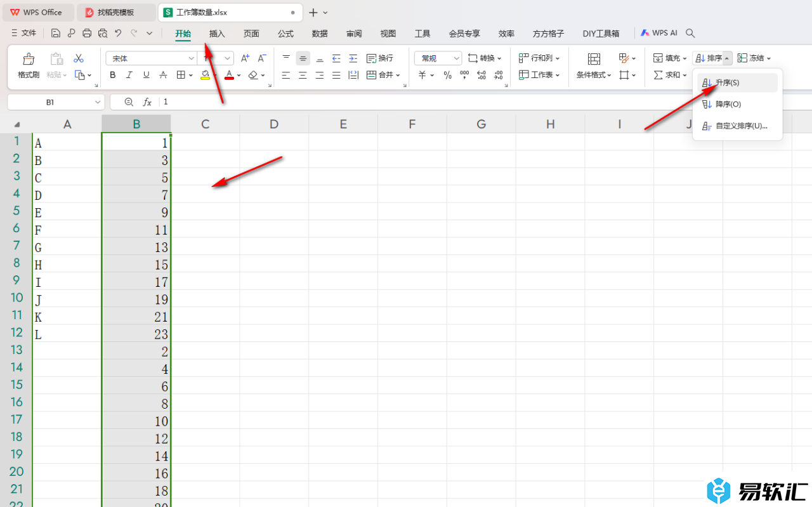The image size is (812, 507).
Task: Click the Save icon in quick access toolbar
Action: coord(56,33)
